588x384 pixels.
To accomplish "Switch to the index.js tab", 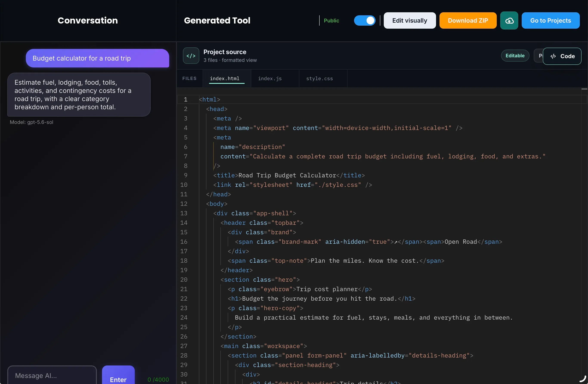I will [275, 78].
